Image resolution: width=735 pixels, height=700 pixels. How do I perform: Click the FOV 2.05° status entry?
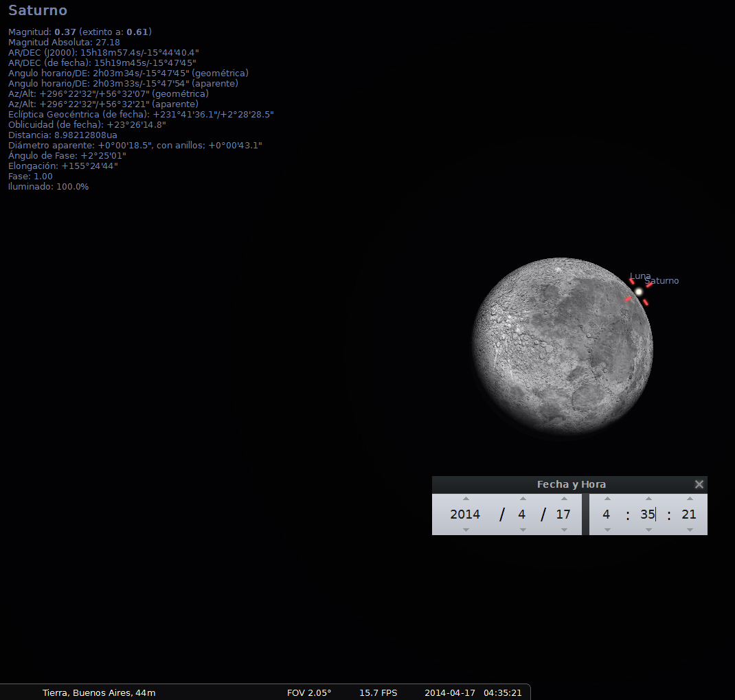(x=309, y=693)
